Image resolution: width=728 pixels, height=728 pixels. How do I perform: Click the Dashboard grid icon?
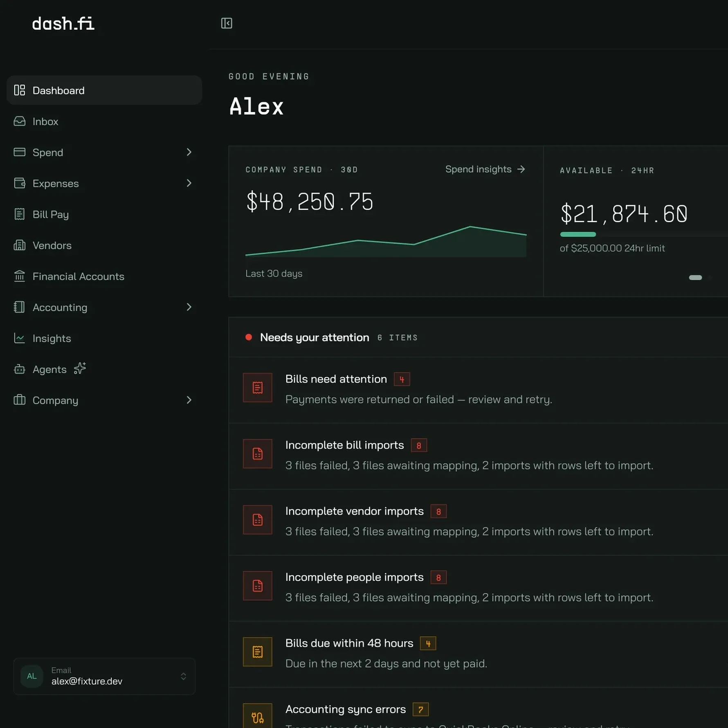click(x=20, y=90)
